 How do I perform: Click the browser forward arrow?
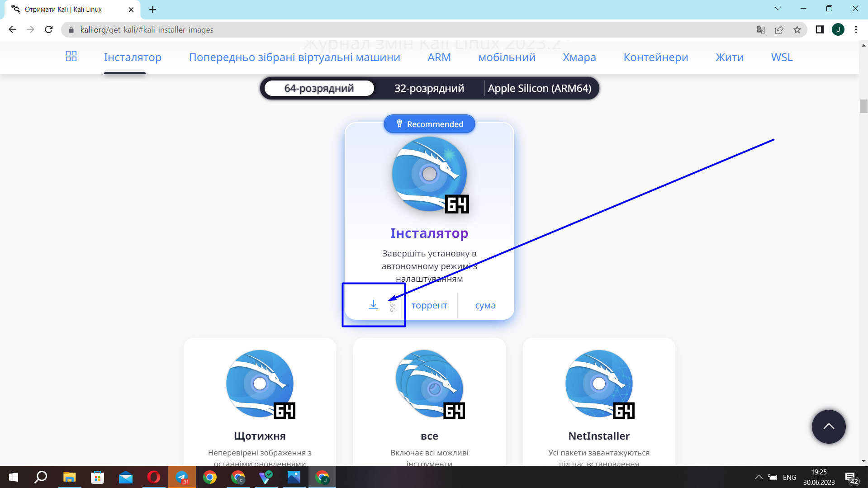(30, 29)
